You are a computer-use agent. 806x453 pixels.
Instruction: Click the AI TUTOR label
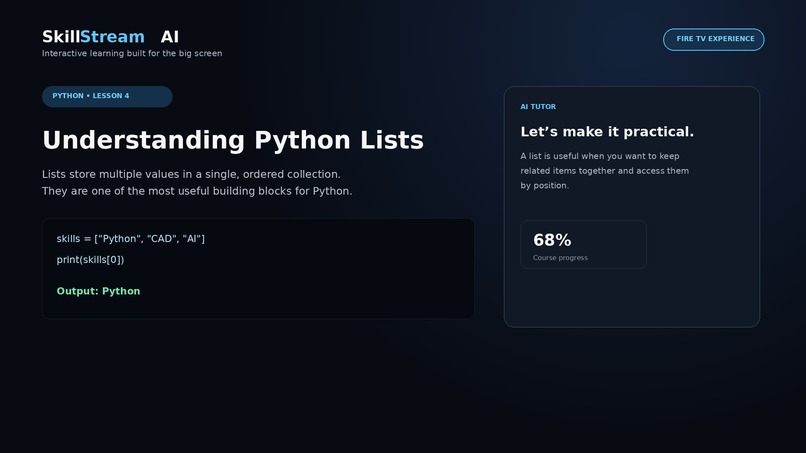pos(538,106)
